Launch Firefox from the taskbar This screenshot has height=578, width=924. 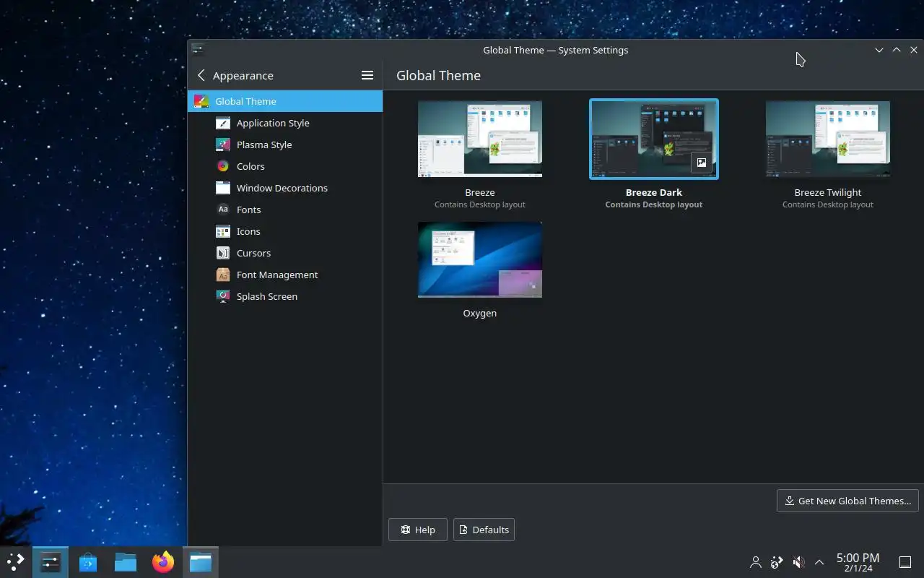pos(163,562)
